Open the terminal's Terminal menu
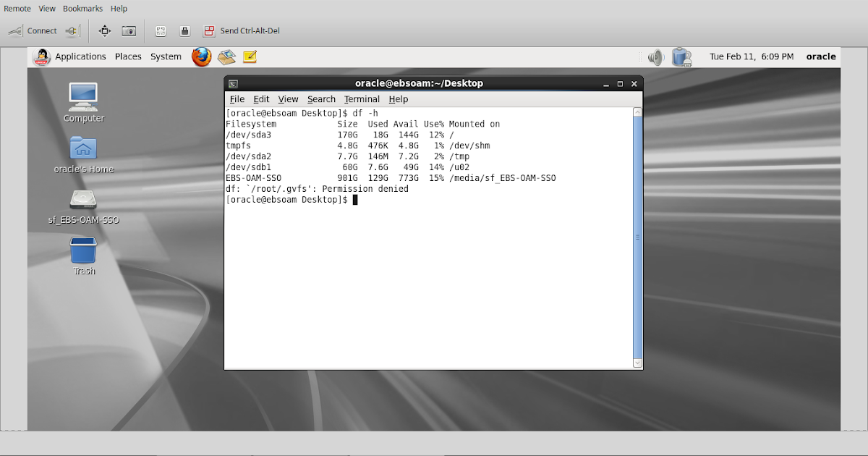 [x=362, y=99]
